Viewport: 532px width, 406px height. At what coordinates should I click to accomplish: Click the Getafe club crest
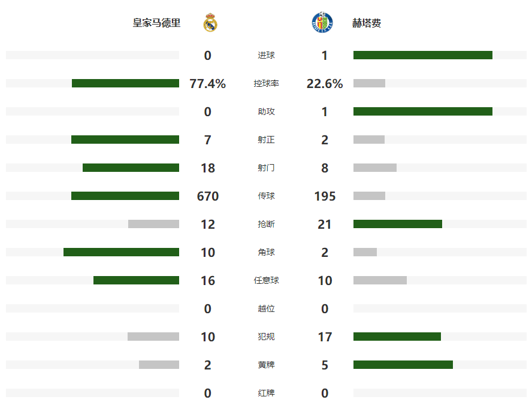(x=323, y=23)
